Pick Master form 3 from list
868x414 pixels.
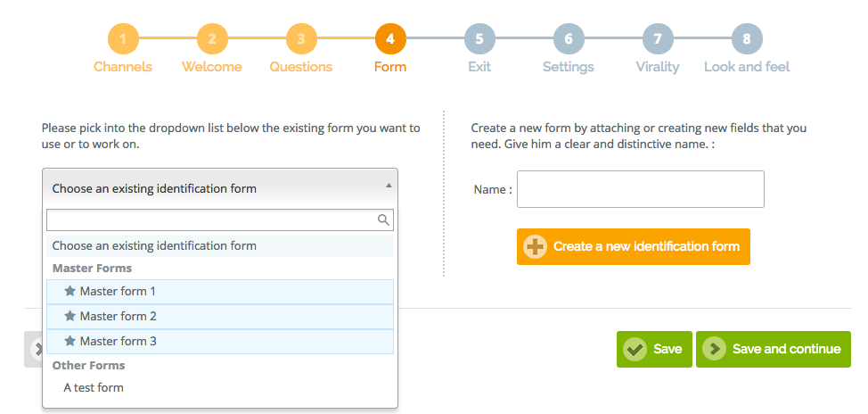[x=220, y=342]
